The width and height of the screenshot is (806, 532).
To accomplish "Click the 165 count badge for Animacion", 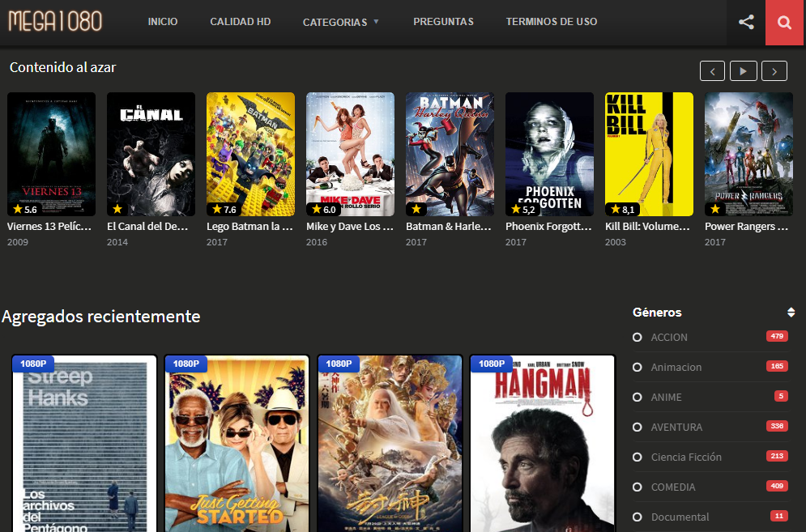I will coord(777,366).
